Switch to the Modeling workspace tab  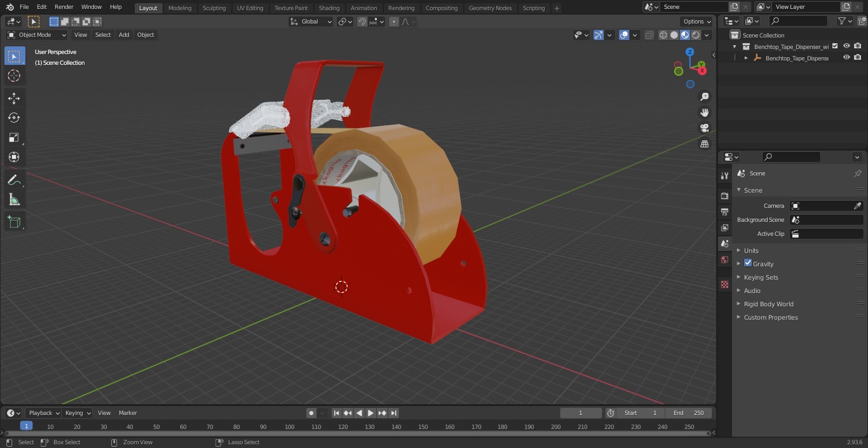(180, 8)
